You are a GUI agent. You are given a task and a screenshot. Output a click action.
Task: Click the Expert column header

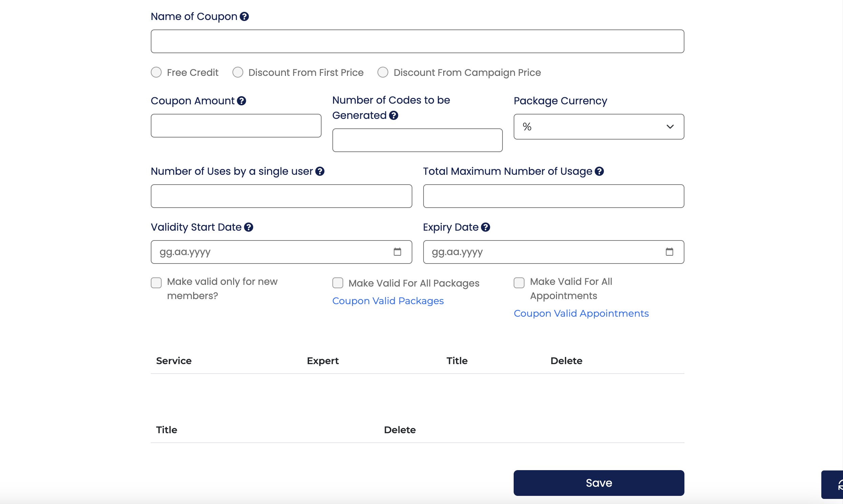[x=323, y=361]
